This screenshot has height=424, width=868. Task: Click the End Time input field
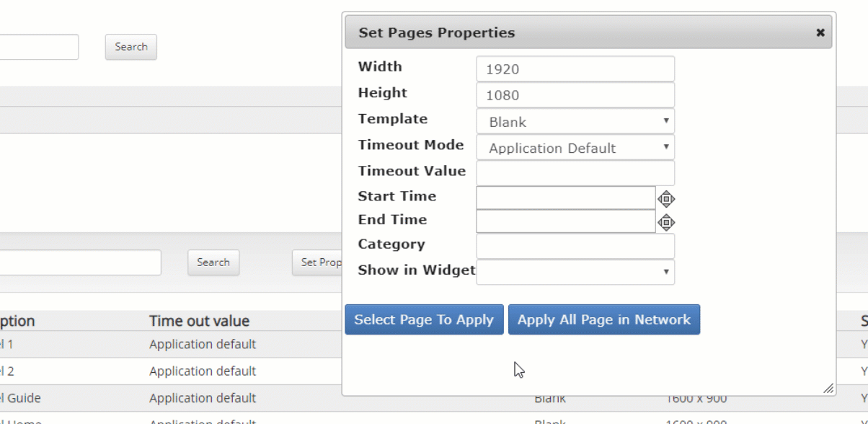click(566, 221)
